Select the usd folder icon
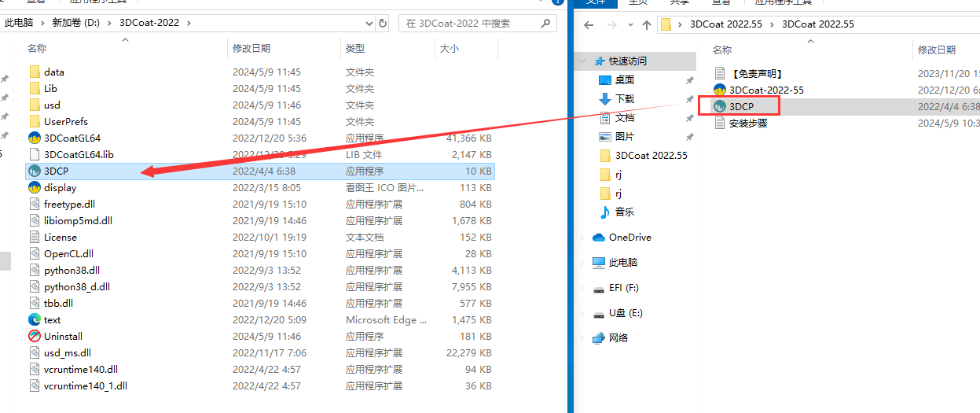Screen dimensions: 980x413 (34, 105)
